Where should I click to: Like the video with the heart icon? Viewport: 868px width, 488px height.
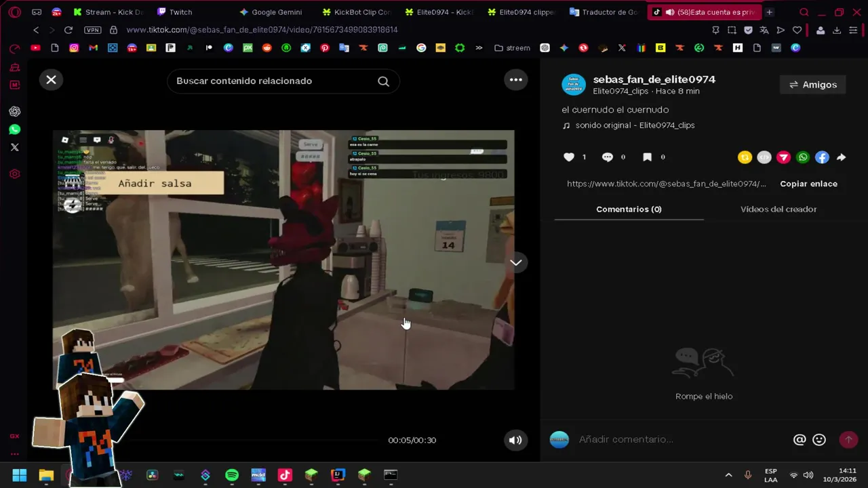click(569, 157)
